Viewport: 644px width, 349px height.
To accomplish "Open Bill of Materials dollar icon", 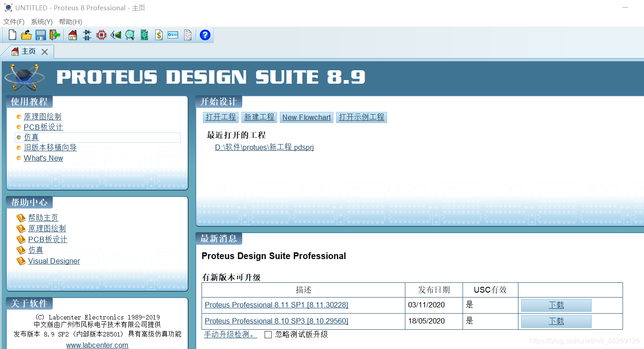I will (x=159, y=34).
